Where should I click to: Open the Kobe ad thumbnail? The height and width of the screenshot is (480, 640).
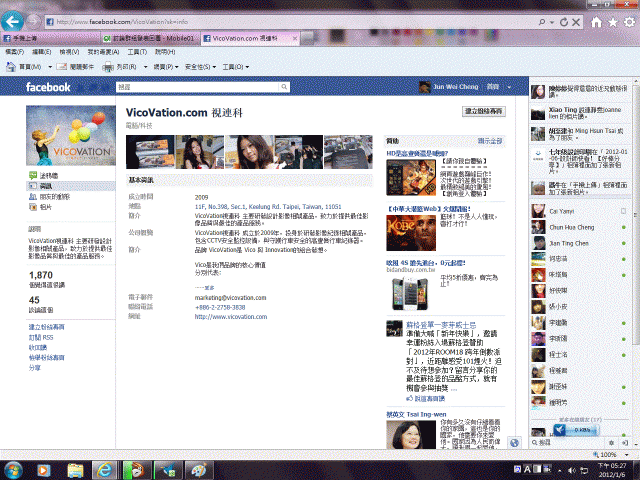click(x=411, y=233)
